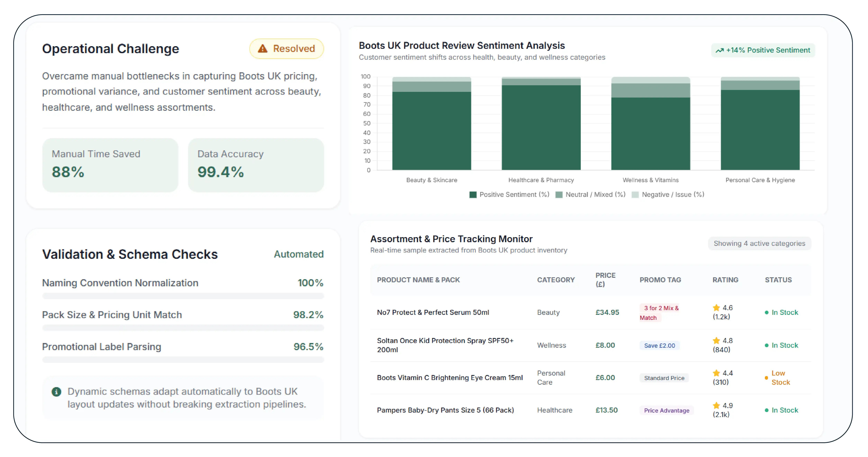The image size is (868, 457).
Task: Click the Pack Size & Pricing Unit Match progress bar
Action: pos(183,328)
